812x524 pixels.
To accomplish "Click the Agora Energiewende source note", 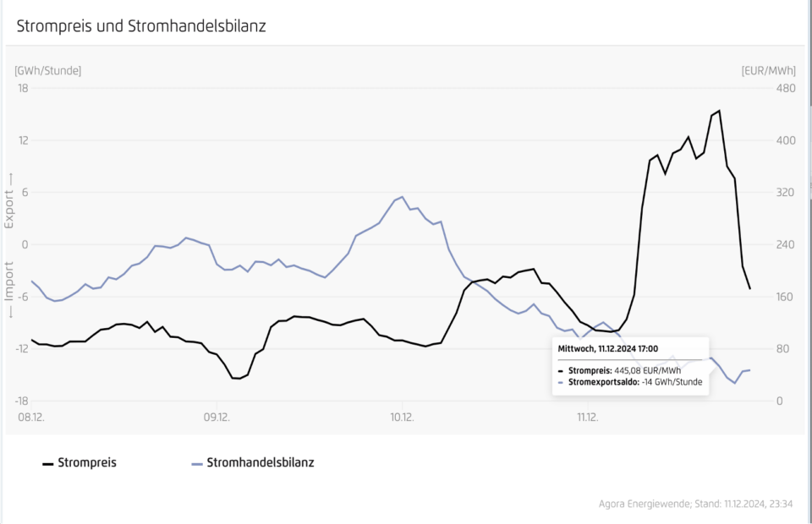I will (x=694, y=504).
